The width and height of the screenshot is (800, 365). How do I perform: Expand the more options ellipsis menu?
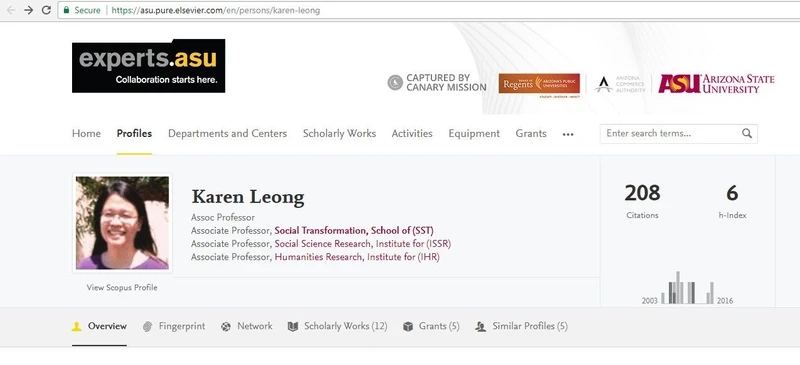[568, 134]
